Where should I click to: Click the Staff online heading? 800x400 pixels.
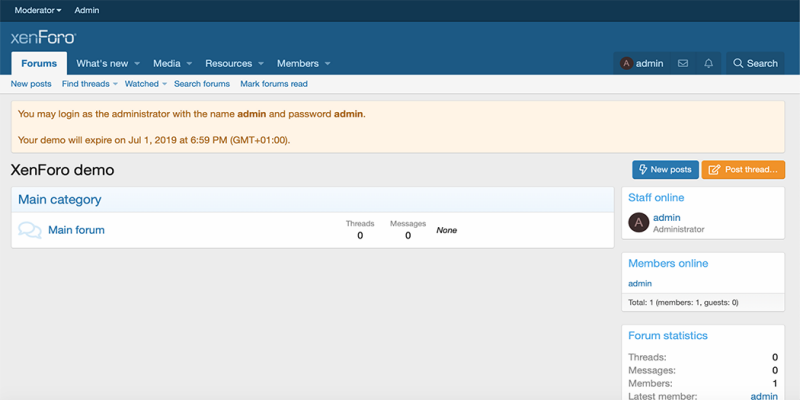(x=656, y=197)
